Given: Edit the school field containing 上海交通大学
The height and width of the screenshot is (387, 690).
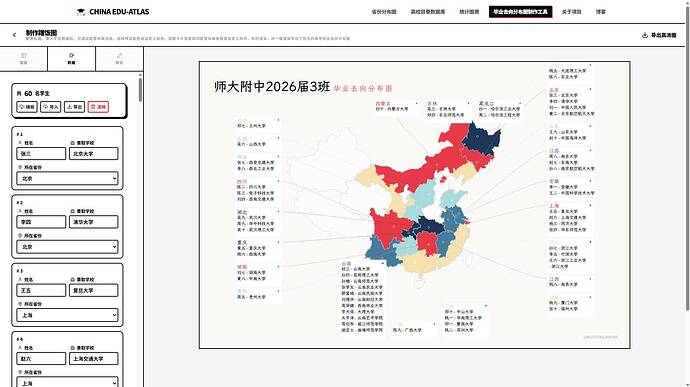Looking at the screenshot, I should pos(93,358).
